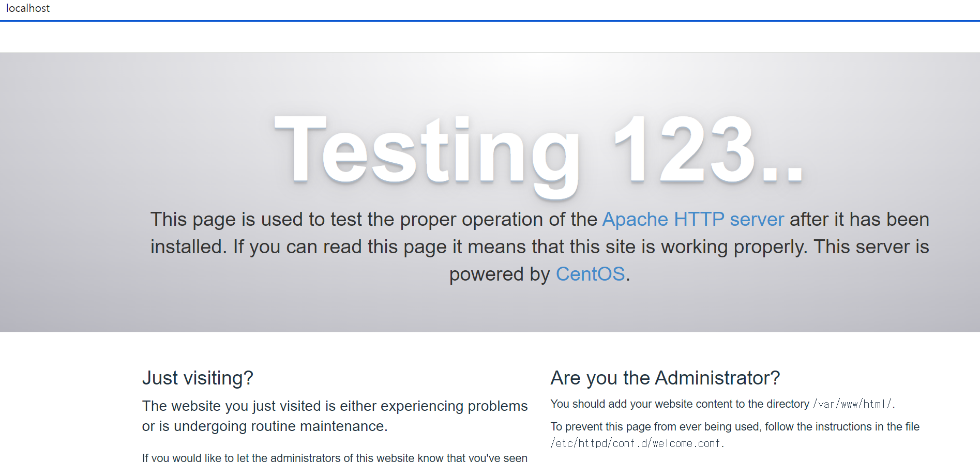Screen dimensions: 980x462
Task: Click the 'This page is used to test' text
Action: 540,247
